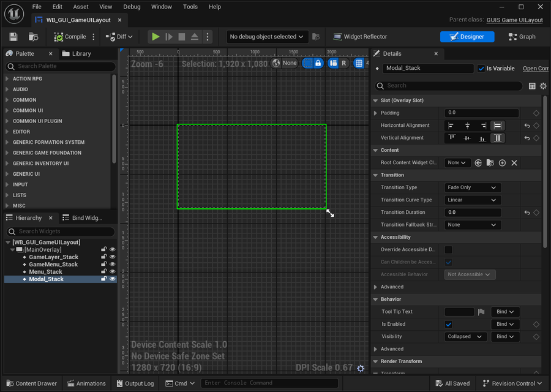Open the Diff dropdown
The height and width of the screenshot is (392, 551).
pyautogui.click(x=119, y=37)
